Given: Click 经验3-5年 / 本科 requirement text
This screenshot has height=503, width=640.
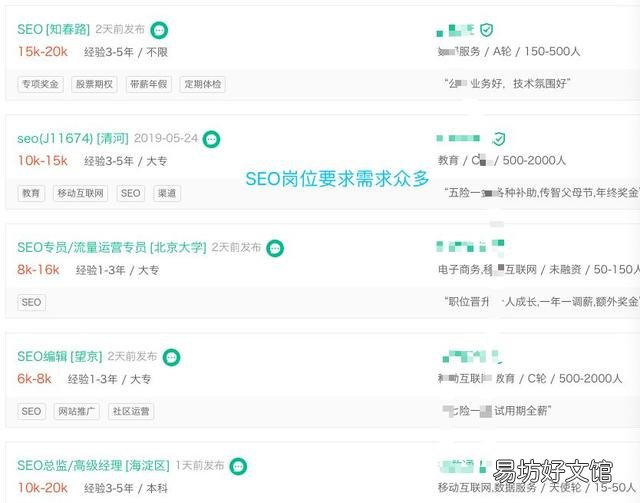Looking at the screenshot, I should click(126, 488).
